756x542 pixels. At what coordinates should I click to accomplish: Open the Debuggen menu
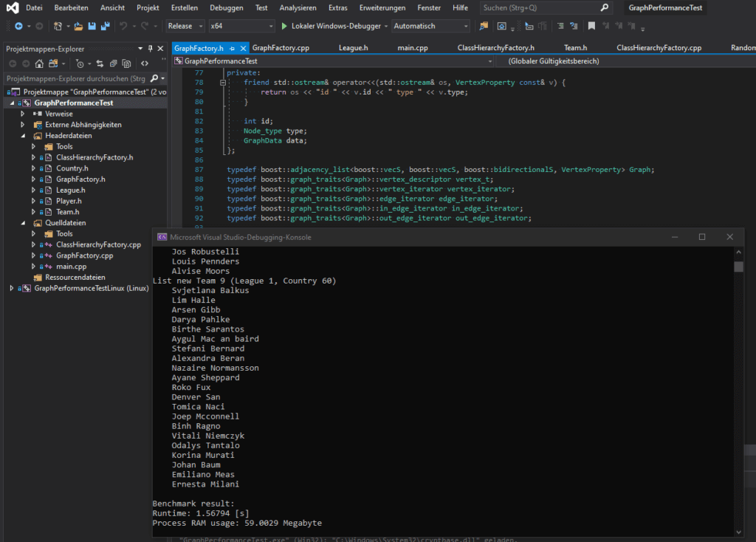click(x=226, y=7)
